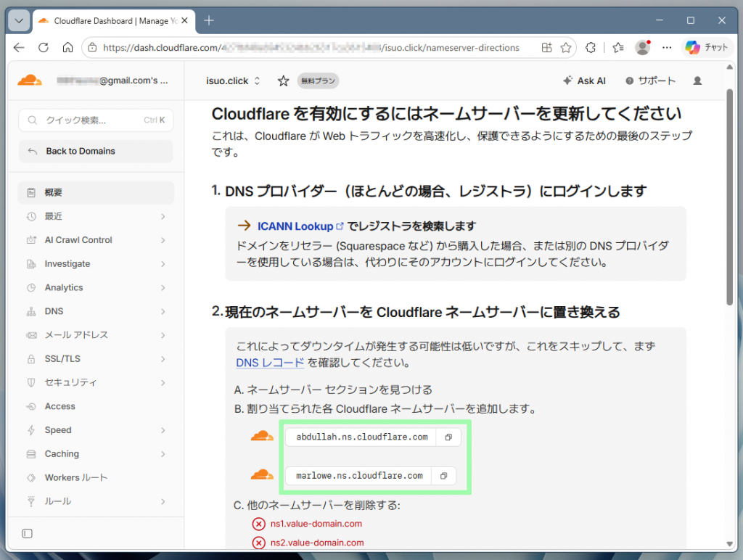743x560 pixels.
Task: Collapse the sidebar with the panel icon
Action: tap(27, 533)
